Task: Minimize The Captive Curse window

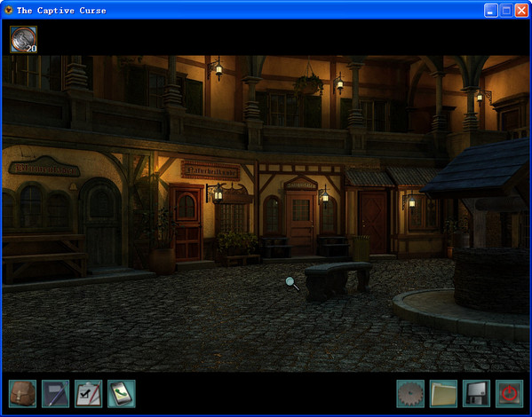Action: tap(490, 11)
